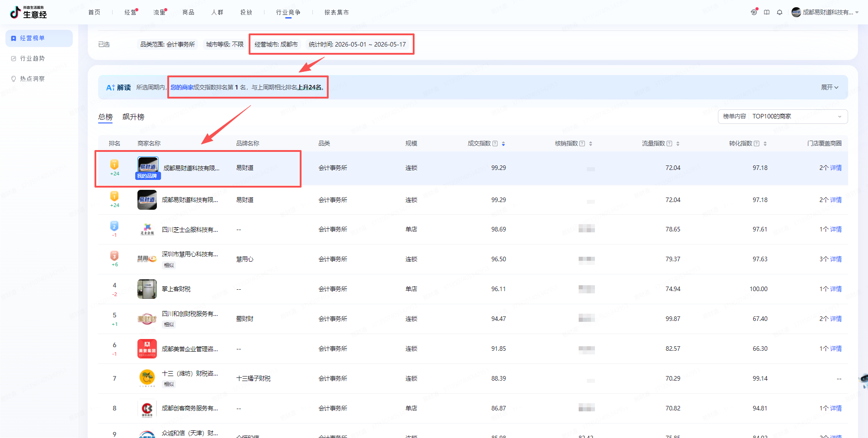Viewport: 868px width, 438px height.
Task: Click the 蜀财财 brand name cell
Action: coord(245,319)
